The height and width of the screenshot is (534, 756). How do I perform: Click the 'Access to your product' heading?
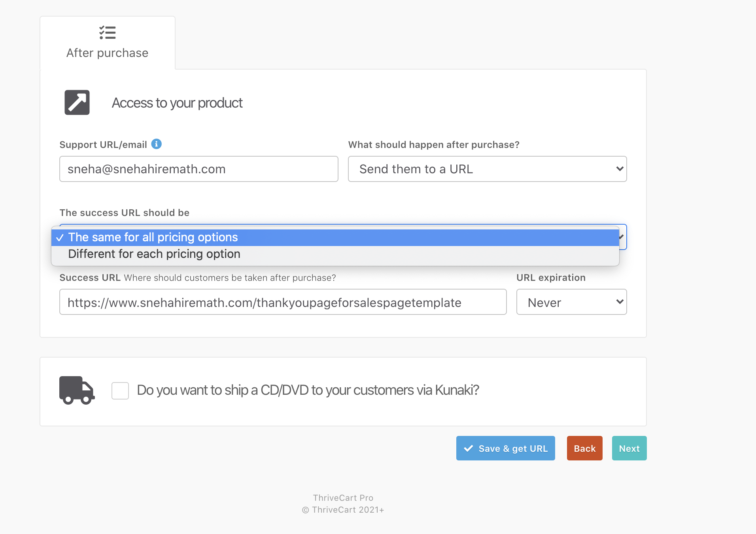coord(177,103)
